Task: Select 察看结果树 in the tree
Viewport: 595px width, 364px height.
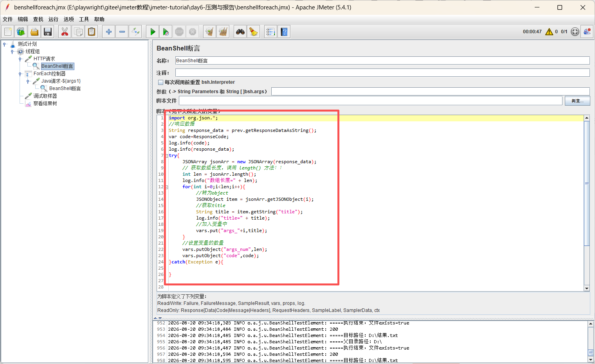Action: click(x=45, y=103)
